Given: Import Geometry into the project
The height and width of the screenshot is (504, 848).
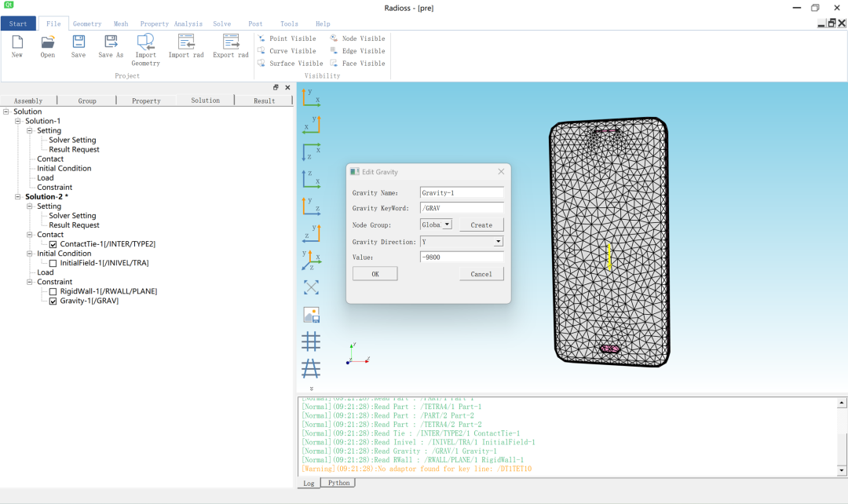Looking at the screenshot, I should pos(145,49).
